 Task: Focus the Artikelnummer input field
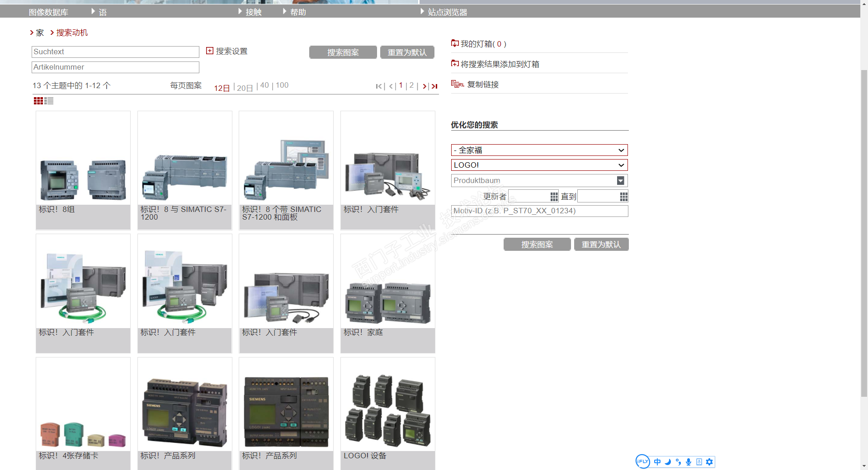click(x=115, y=67)
